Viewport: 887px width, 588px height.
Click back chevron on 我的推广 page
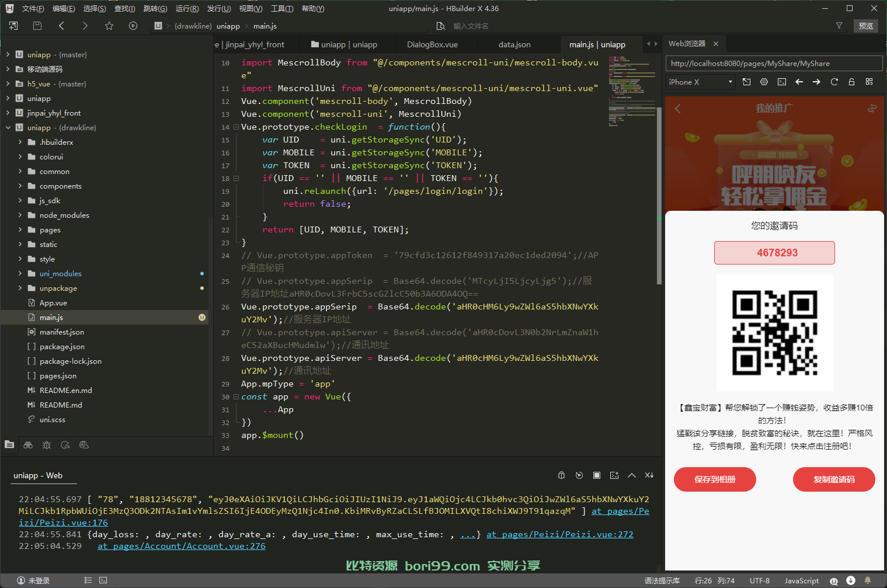tap(678, 109)
